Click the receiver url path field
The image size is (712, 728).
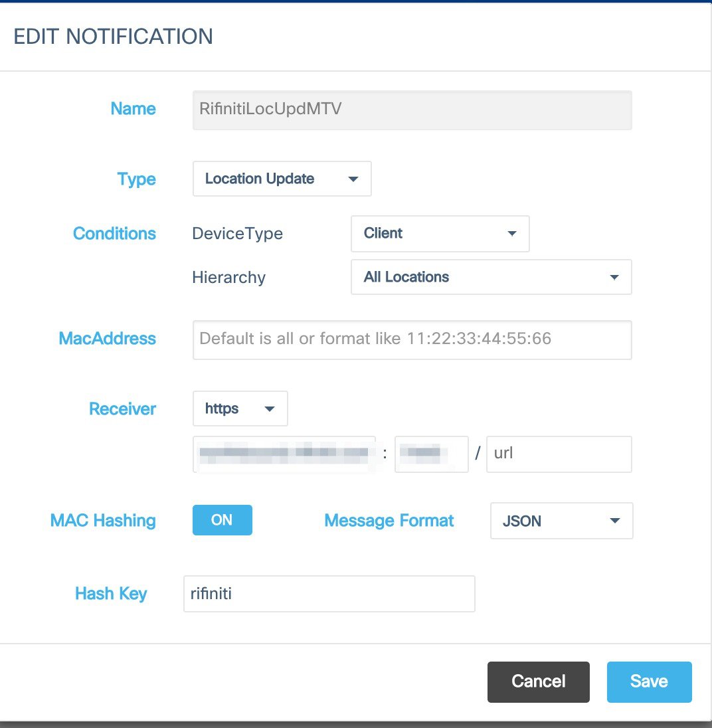click(559, 454)
